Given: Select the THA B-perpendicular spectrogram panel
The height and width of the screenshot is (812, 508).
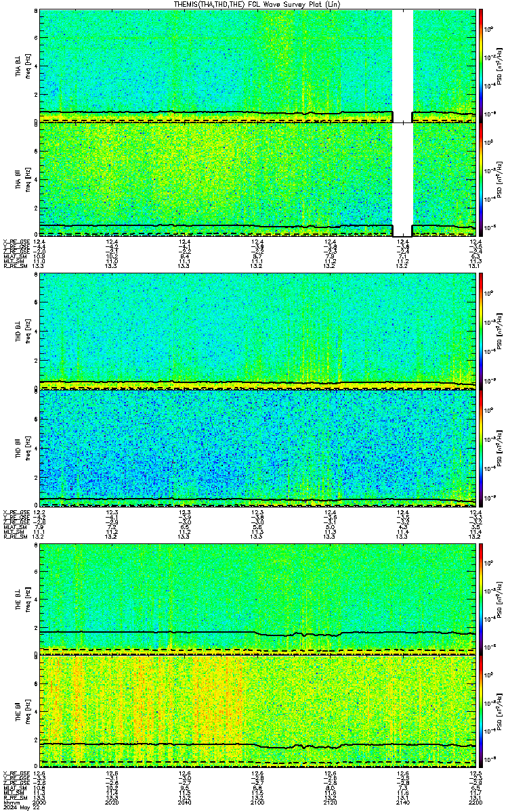Looking at the screenshot, I should 257,66.
